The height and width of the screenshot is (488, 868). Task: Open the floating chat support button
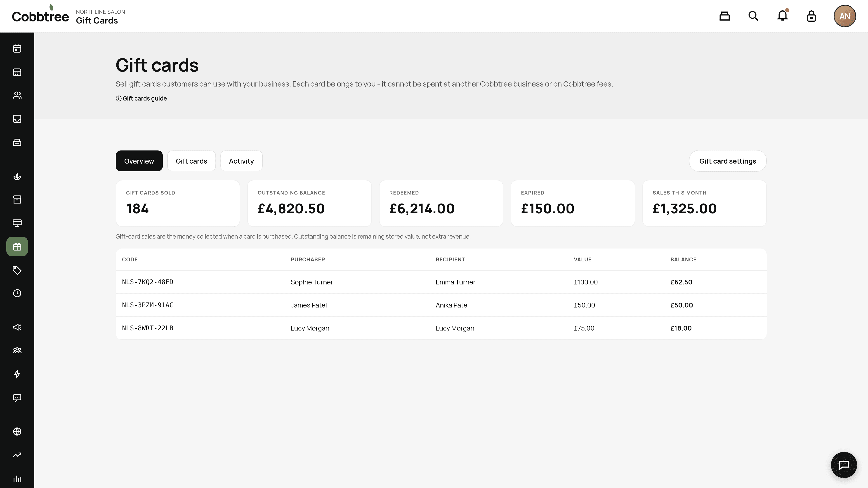[x=844, y=465]
